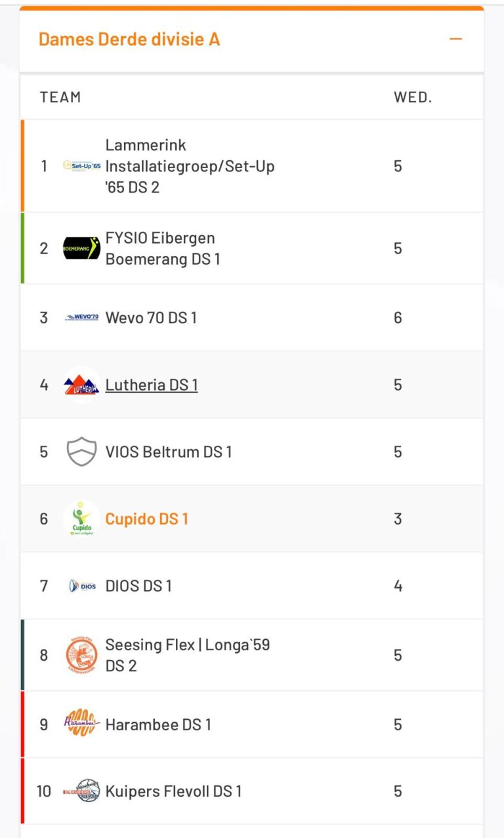
Task: Click the DIOS team logo
Action: tap(82, 586)
